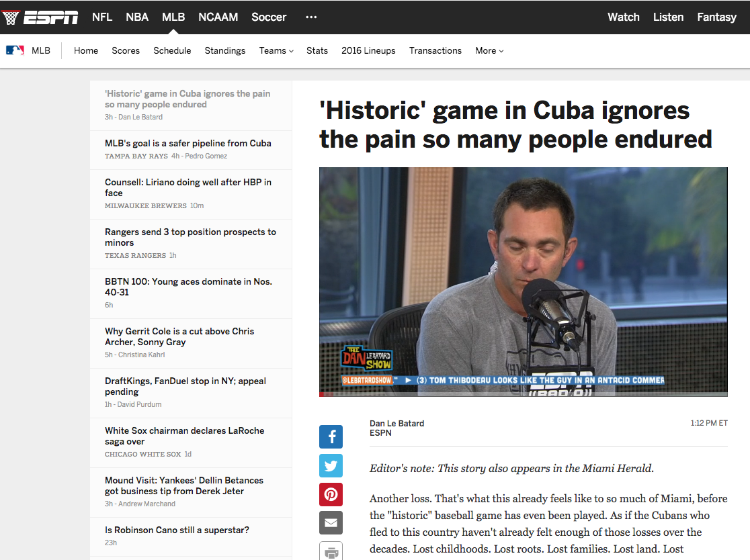The height and width of the screenshot is (560, 750).
Task: Open the 2016 Lineups page
Action: click(x=368, y=51)
